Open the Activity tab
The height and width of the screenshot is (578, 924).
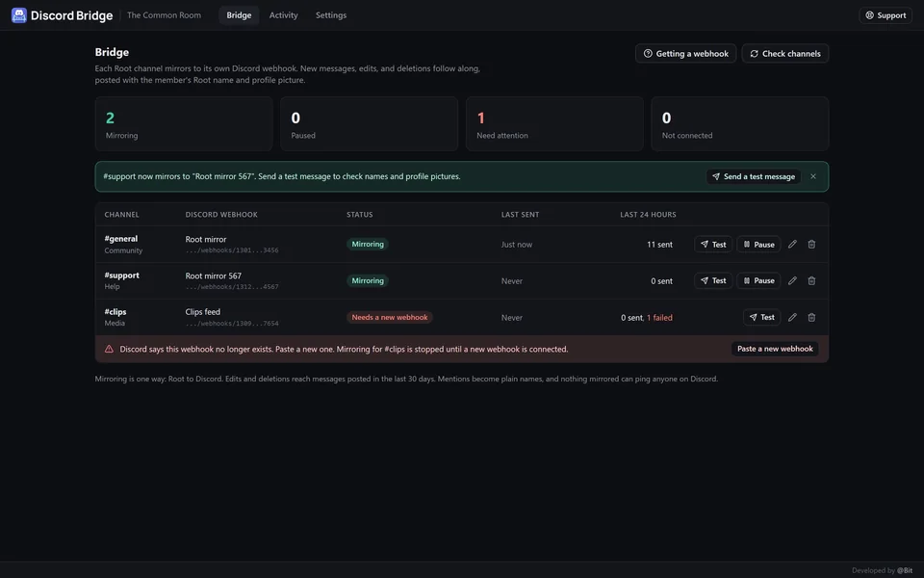coord(283,15)
